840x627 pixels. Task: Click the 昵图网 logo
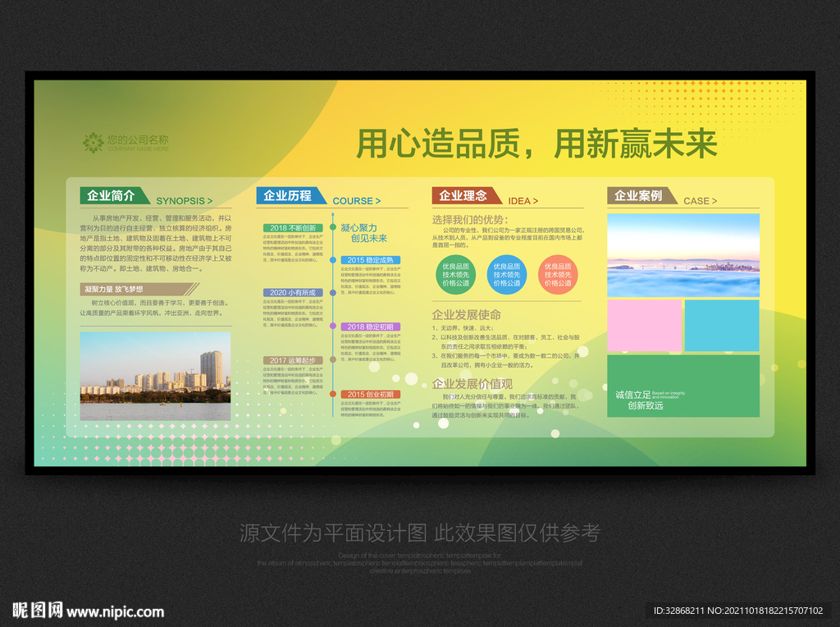[x=37, y=611]
